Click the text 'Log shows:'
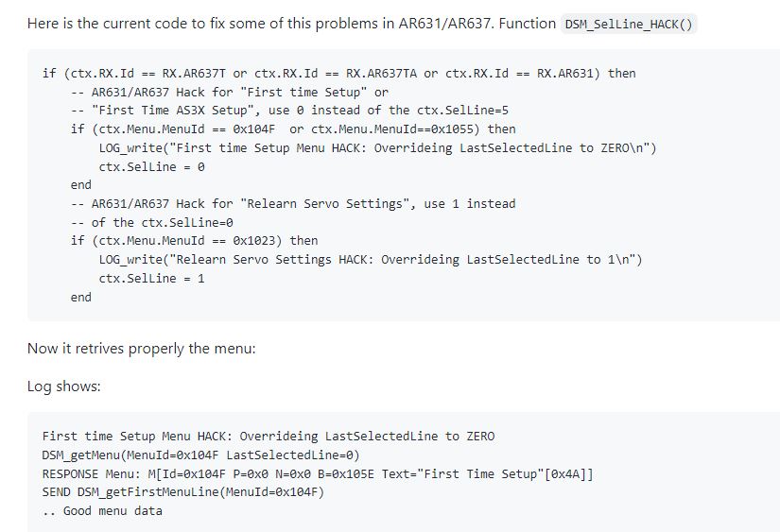The height and width of the screenshot is (532, 780). click(63, 386)
